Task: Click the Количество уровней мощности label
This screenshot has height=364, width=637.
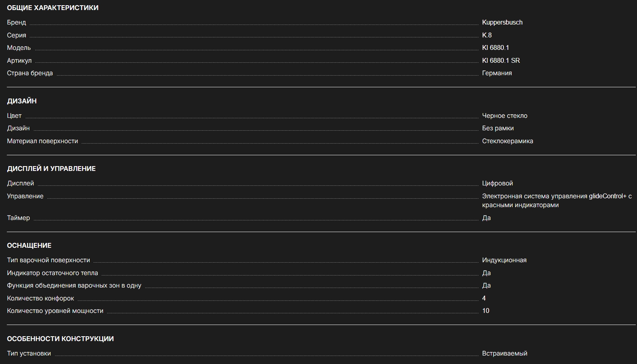Action: point(55,311)
